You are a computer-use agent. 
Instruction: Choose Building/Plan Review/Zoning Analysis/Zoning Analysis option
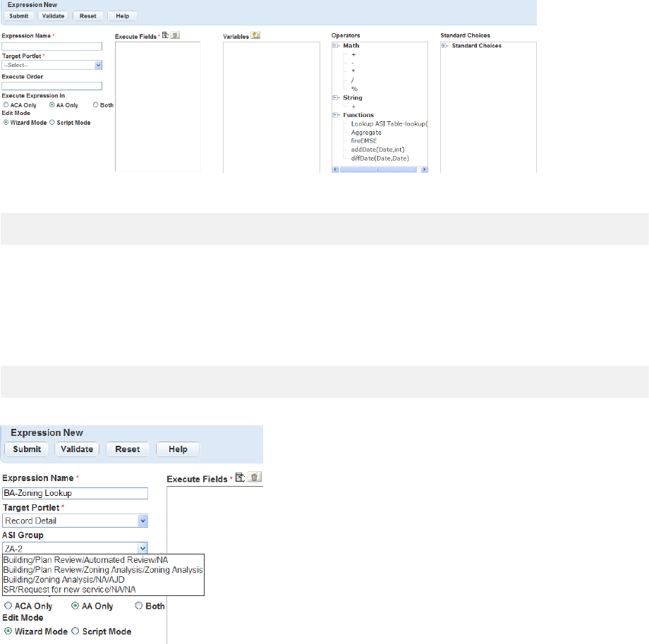click(103, 570)
